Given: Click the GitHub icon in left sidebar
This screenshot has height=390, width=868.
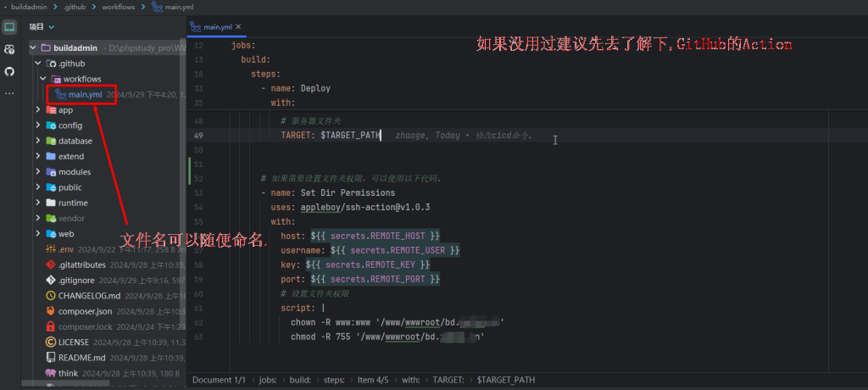Looking at the screenshot, I should pyautogui.click(x=9, y=71).
